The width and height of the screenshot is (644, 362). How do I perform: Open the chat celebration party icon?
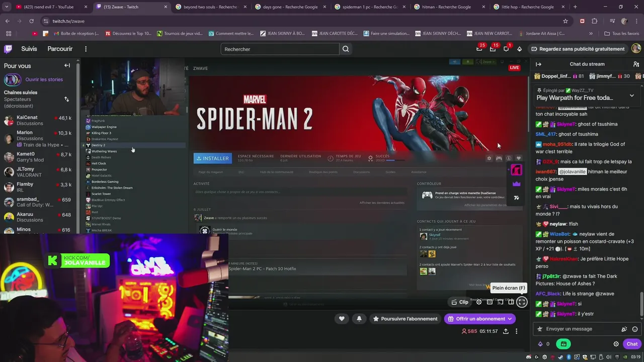(624, 329)
